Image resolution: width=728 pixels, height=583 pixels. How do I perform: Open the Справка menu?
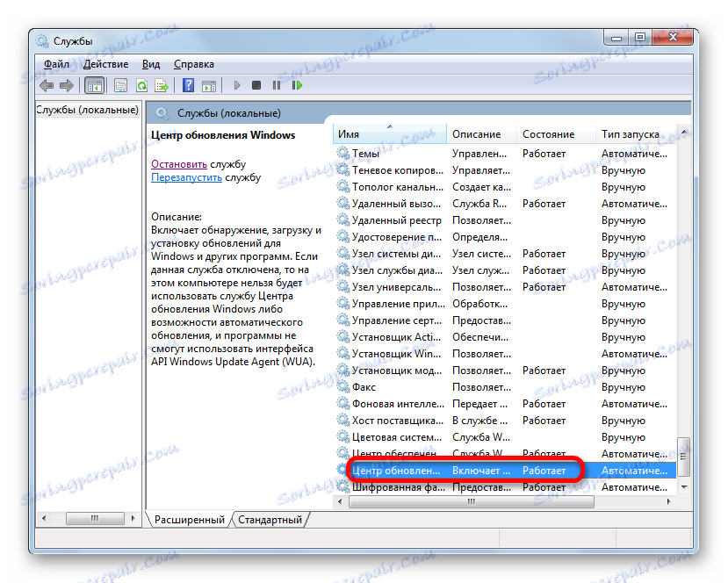click(193, 64)
